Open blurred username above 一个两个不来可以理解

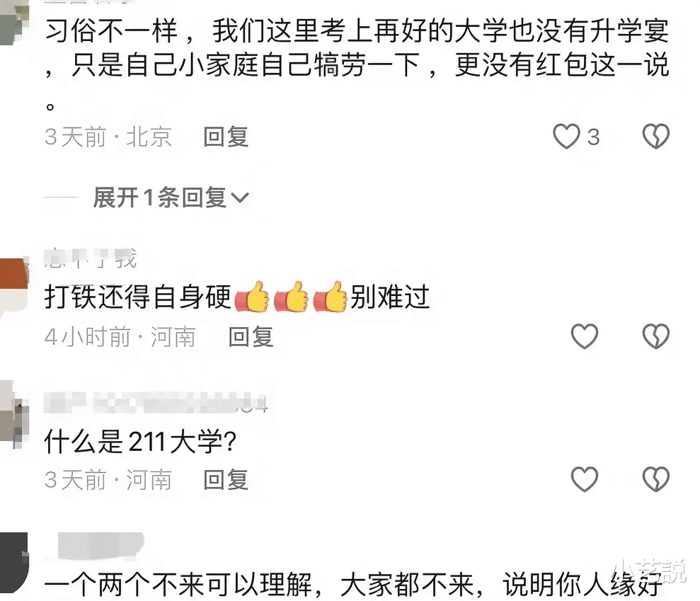[x=101, y=545]
